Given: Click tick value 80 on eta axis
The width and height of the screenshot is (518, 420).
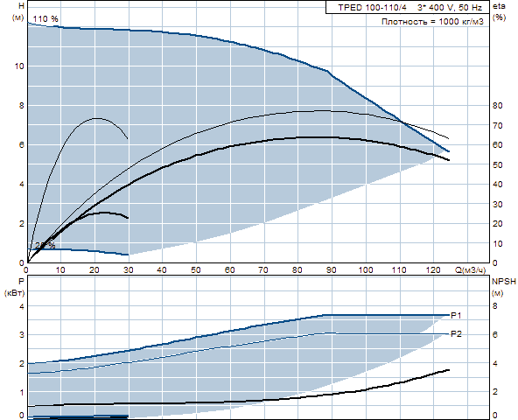Looking at the screenshot, I should point(498,105).
